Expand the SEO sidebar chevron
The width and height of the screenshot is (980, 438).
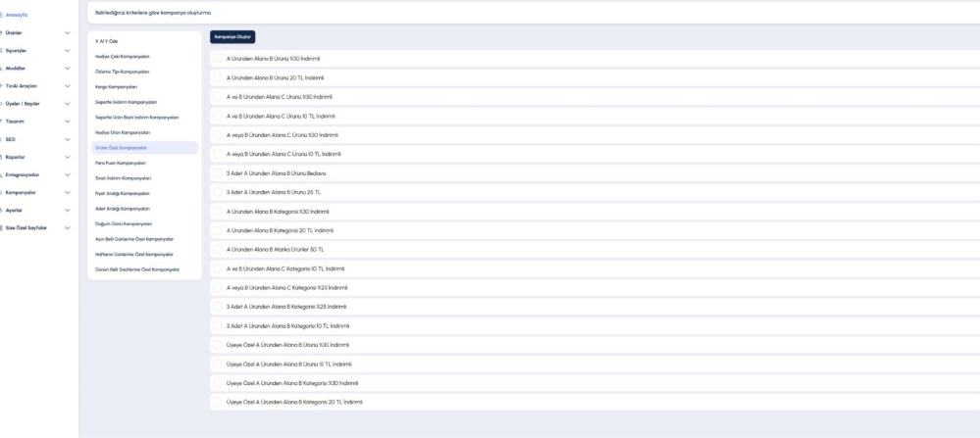pyautogui.click(x=67, y=139)
